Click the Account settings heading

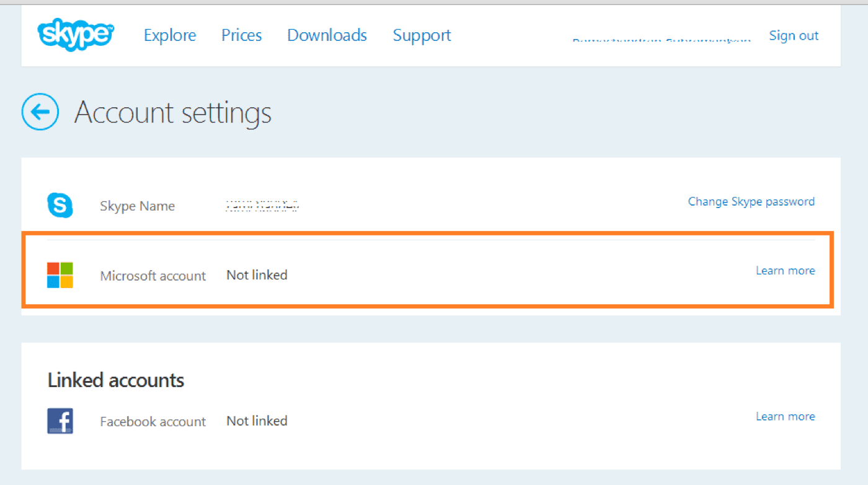pos(173,113)
